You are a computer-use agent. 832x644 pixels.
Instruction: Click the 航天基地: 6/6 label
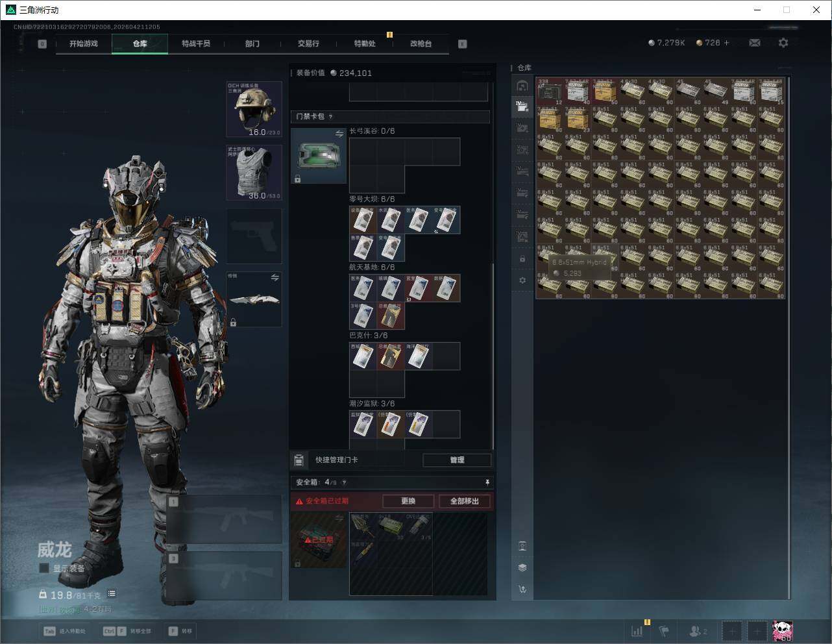tap(372, 267)
